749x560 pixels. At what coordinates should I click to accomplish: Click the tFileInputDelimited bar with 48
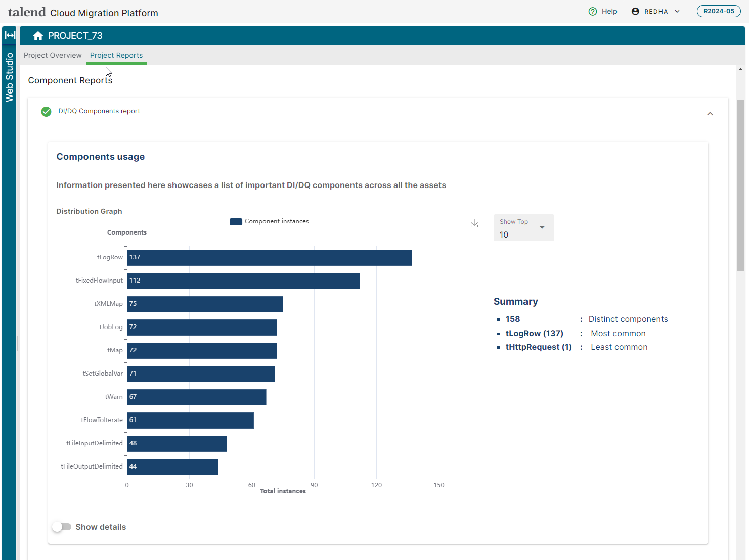pos(177,444)
